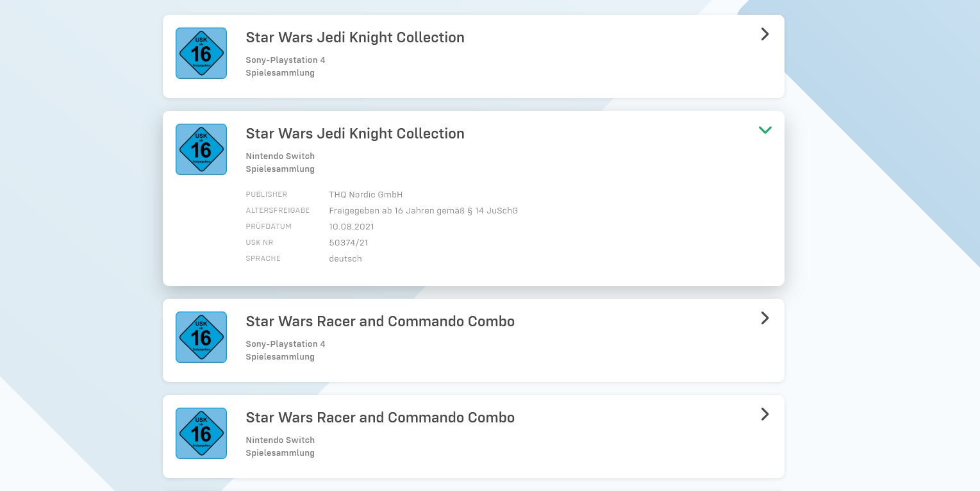Click the USK NR label

tap(260, 242)
